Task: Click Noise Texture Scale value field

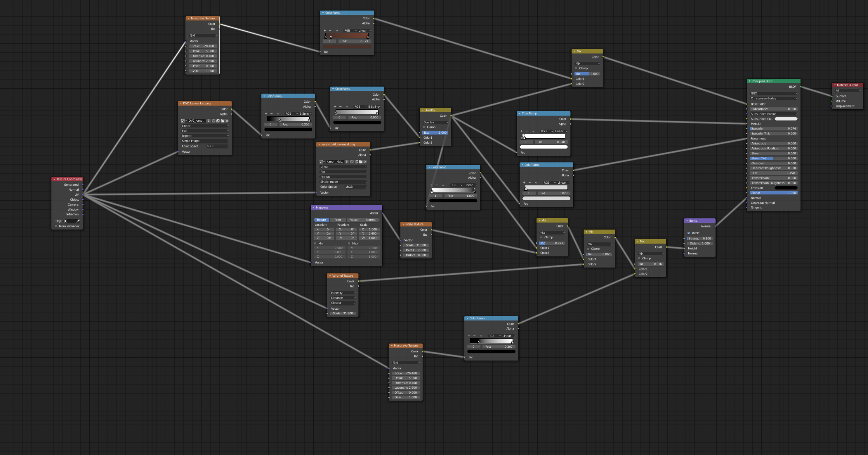Action: pos(416,246)
